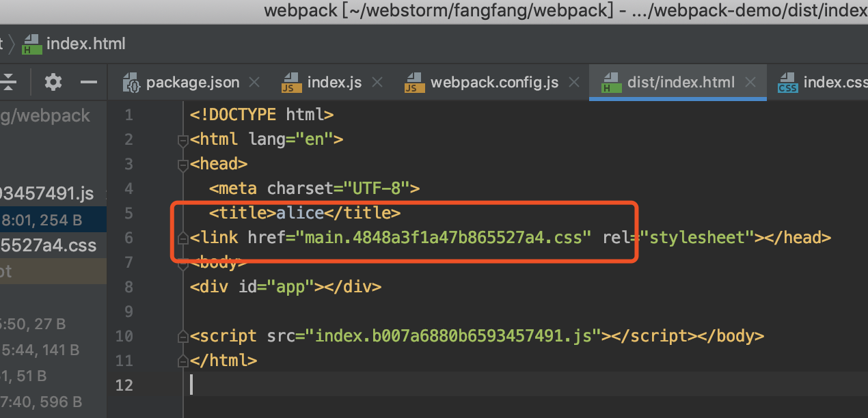Select the project entry ending 8:01, 254 B
Viewport: 868px width, 418px height.
(x=53, y=220)
